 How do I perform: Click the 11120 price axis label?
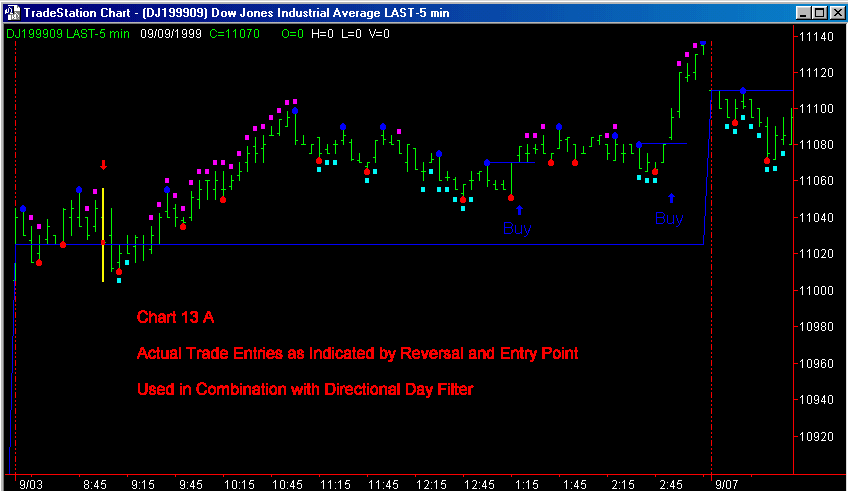tap(817, 73)
